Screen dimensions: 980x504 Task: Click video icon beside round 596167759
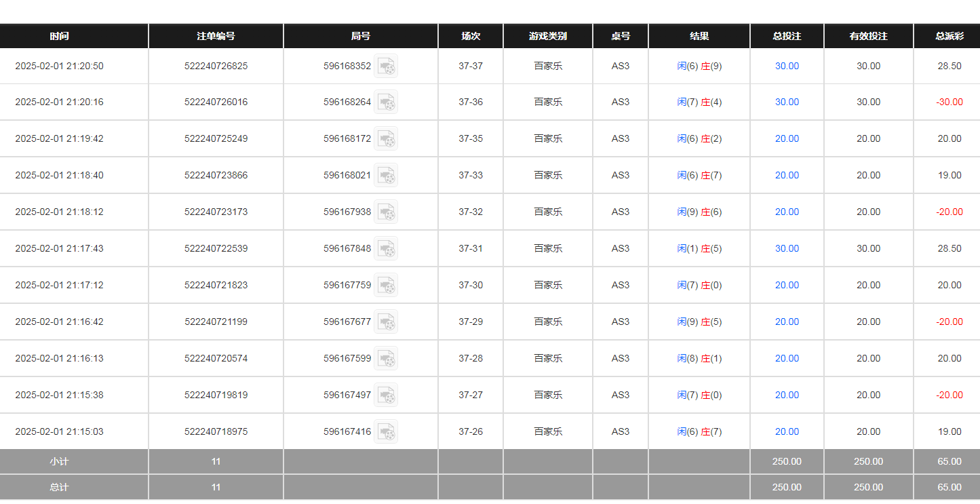(x=386, y=285)
